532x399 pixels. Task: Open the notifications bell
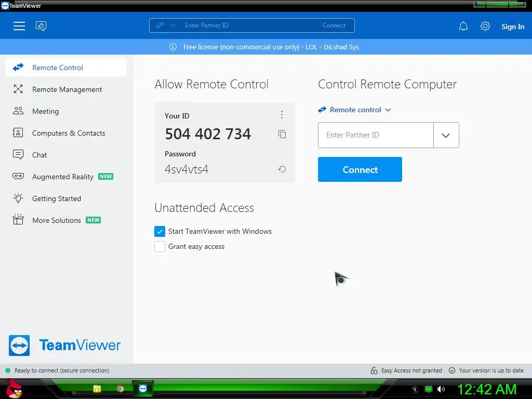[463, 26]
